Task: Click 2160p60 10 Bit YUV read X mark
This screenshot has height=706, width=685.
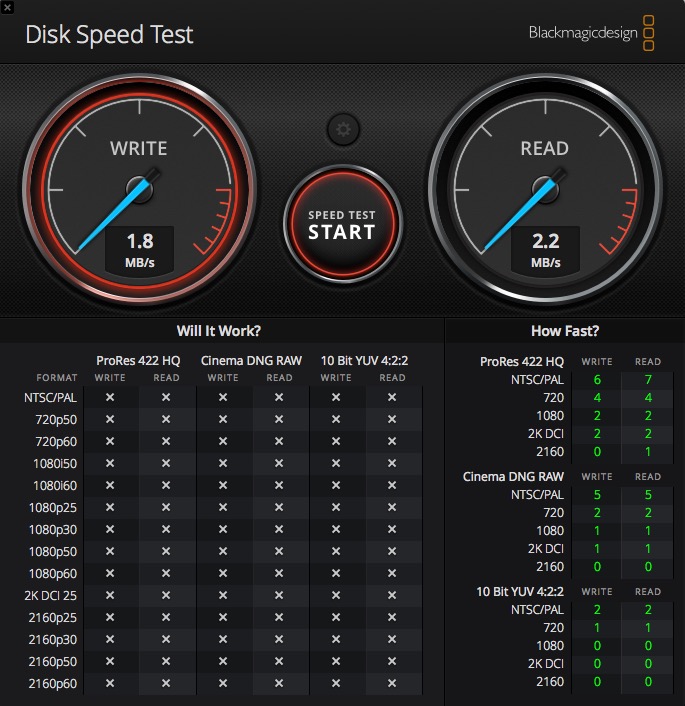Action: [x=392, y=684]
